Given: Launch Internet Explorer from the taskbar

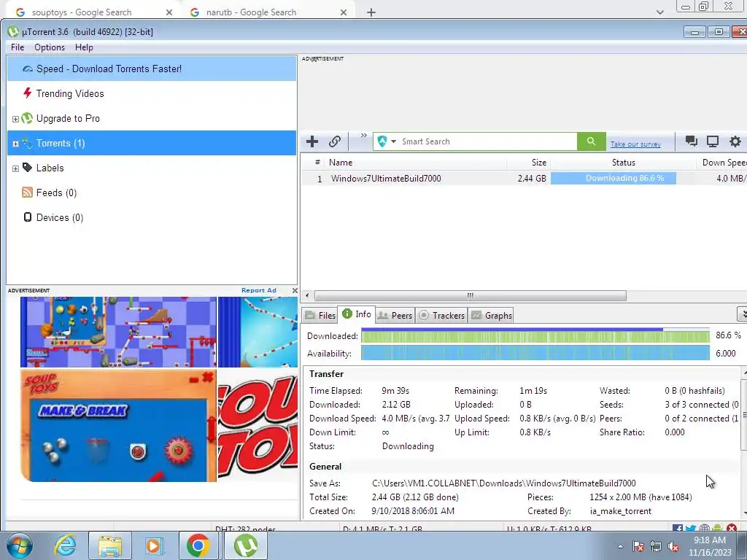Looking at the screenshot, I should coord(65,545).
